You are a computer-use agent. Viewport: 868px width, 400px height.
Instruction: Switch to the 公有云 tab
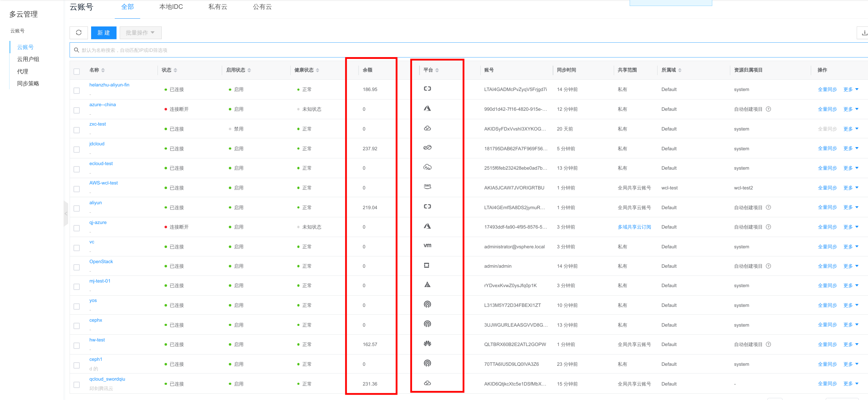click(262, 7)
